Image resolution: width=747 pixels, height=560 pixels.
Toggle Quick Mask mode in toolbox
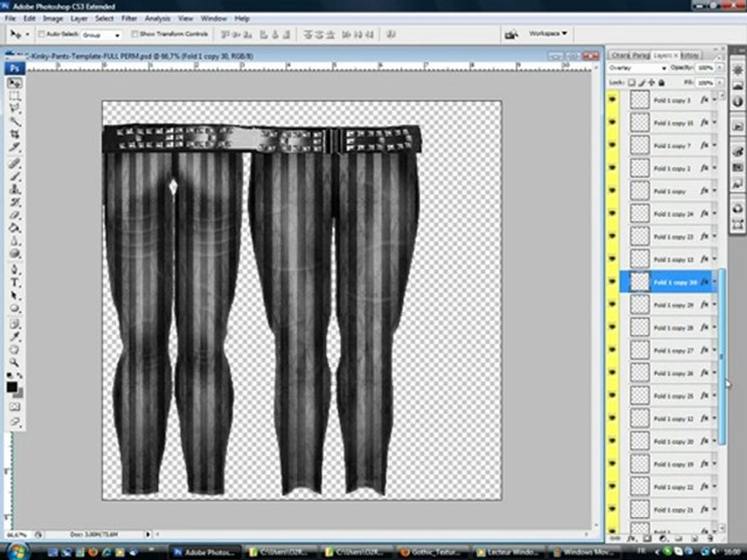15,407
